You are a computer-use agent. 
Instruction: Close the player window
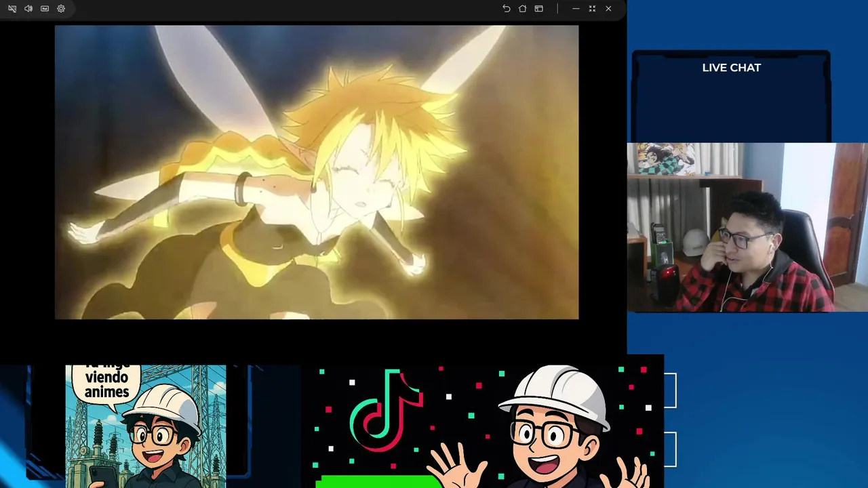tap(608, 9)
